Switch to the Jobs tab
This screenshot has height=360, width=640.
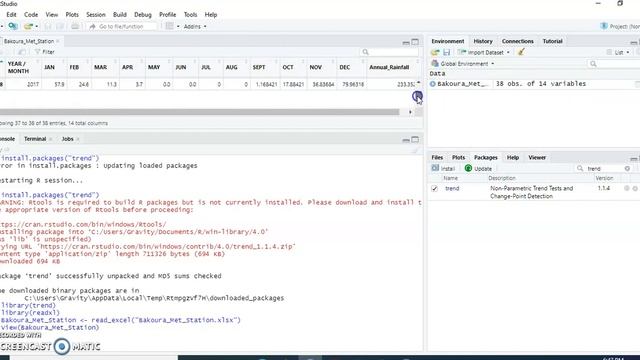pos(67,139)
